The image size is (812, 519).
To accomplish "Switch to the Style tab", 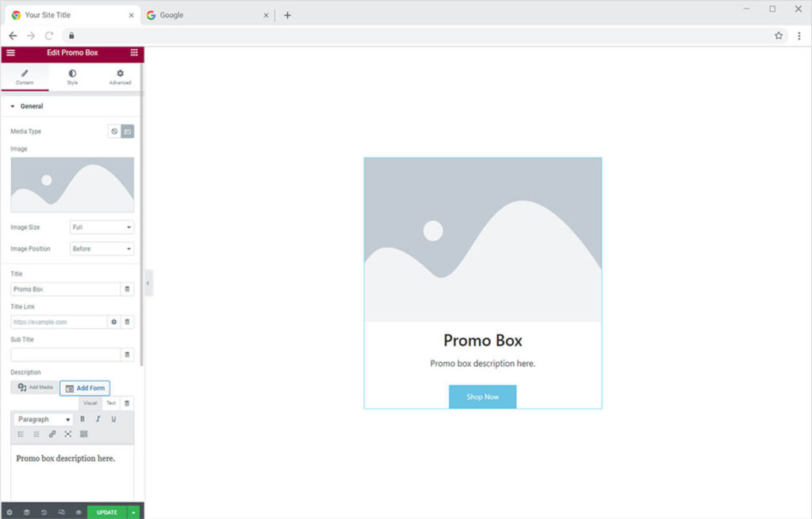I will coord(72,77).
